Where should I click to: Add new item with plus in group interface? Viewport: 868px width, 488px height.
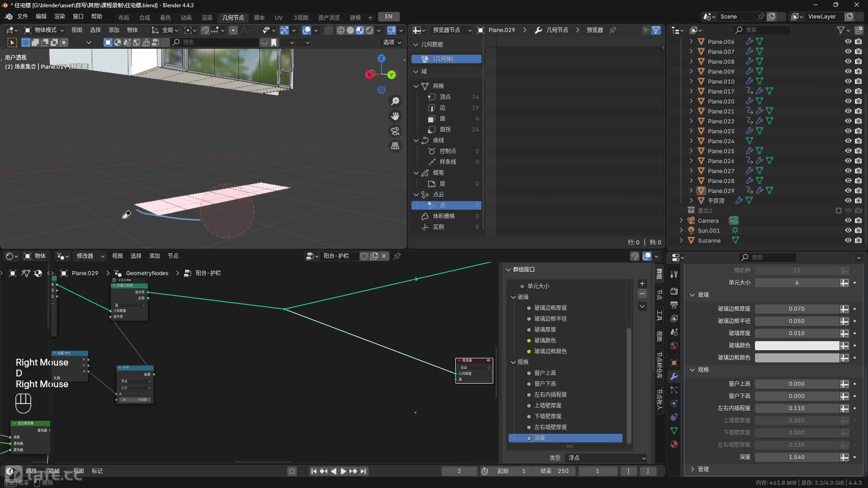642,284
